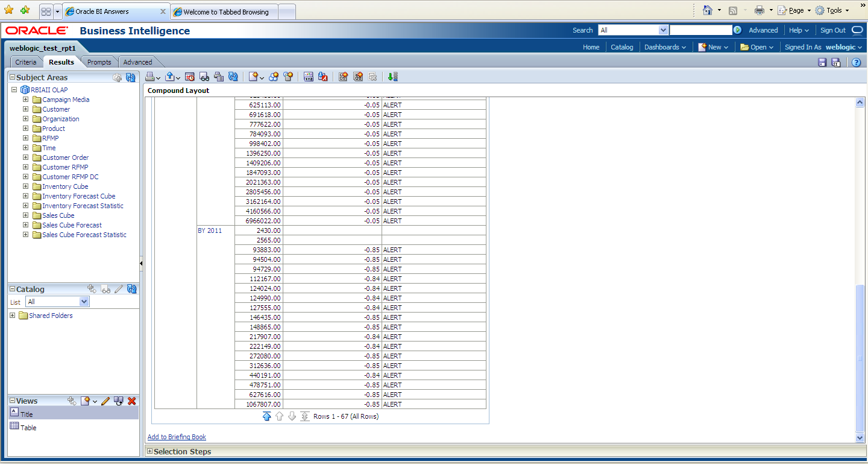Click refresh icon in Catalog pane header
Image resolution: width=868 pixels, height=464 pixels.
[x=131, y=289]
